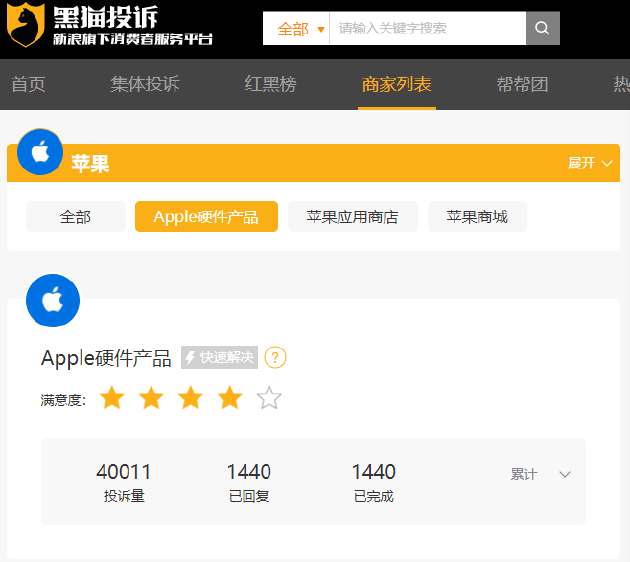Image resolution: width=630 pixels, height=562 pixels.
Task: Click the Apple硬件产品 merchant title
Action: pos(106,358)
